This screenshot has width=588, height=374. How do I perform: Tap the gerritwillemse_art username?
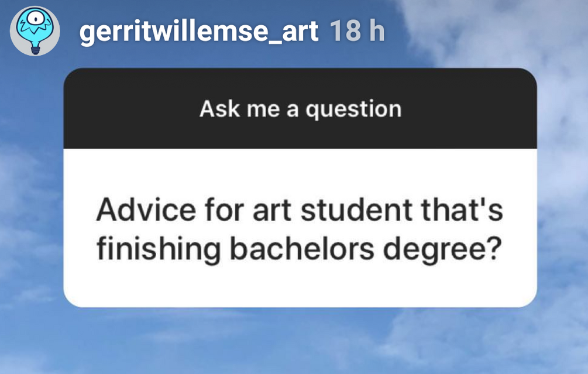click(198, 31)
